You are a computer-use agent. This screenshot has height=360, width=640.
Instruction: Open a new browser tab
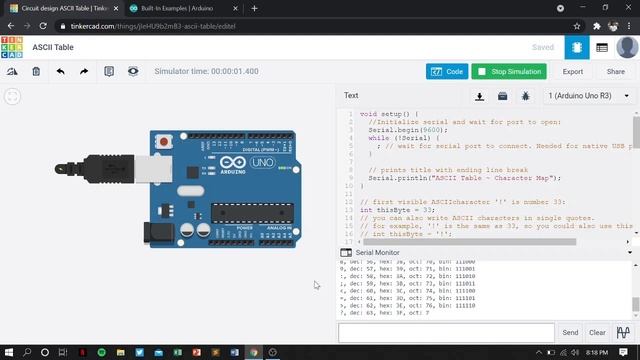click(254, 8)
